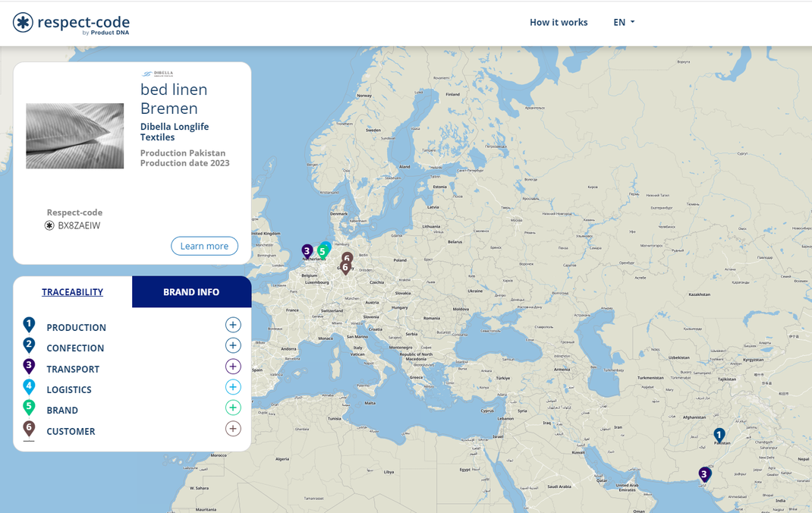Open the bed linen product thumbnail
This screenshot has width=812, height=513.
[x=75, y=136]
